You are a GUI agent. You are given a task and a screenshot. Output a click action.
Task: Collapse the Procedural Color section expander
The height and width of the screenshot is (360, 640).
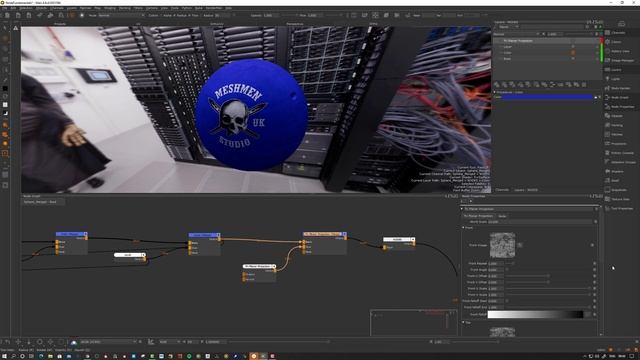click(495, 92)
